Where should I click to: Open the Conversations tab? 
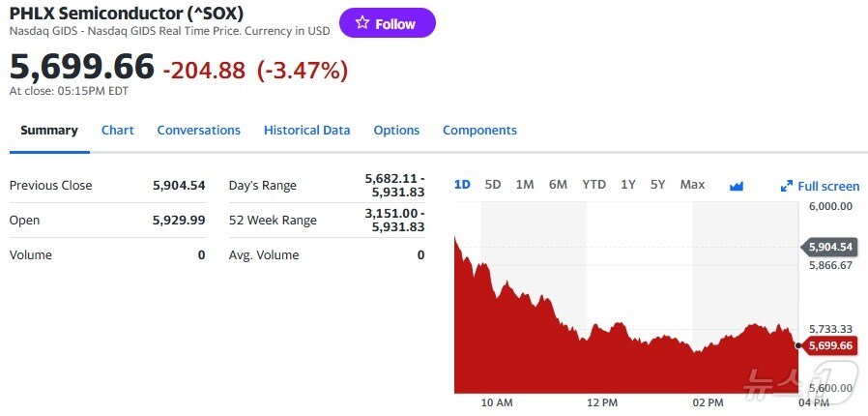pyautogui.click(x=198, y=131)
